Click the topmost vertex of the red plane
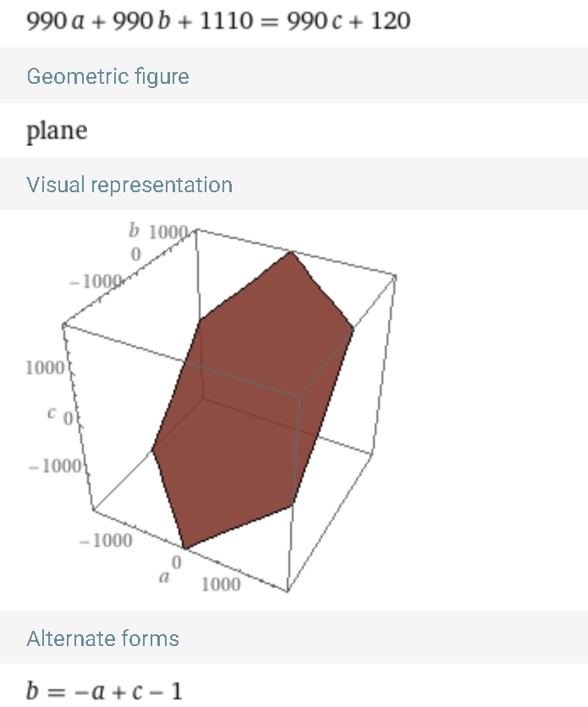 coord(292,251)
